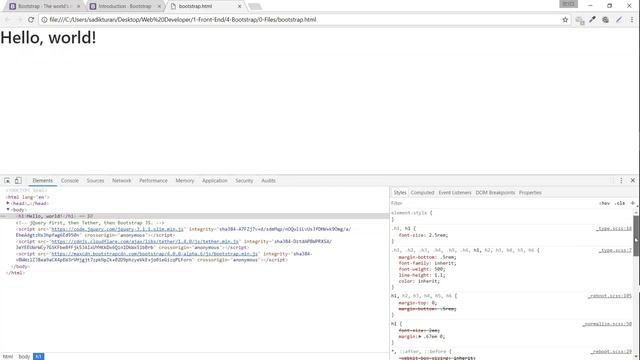The height and width of the screenshot is (360, 640).
Task: Toggle the .cls class editor
Action: coord(620,203)
